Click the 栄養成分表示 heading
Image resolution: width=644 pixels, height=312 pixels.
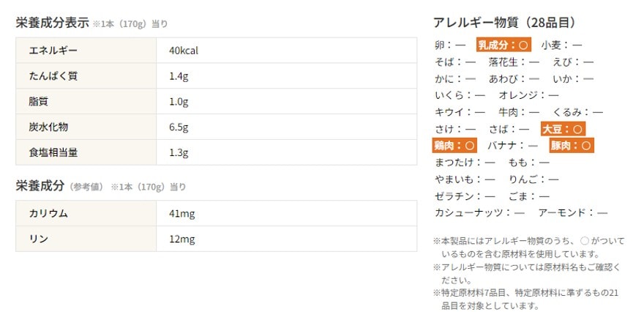point(52,23)
